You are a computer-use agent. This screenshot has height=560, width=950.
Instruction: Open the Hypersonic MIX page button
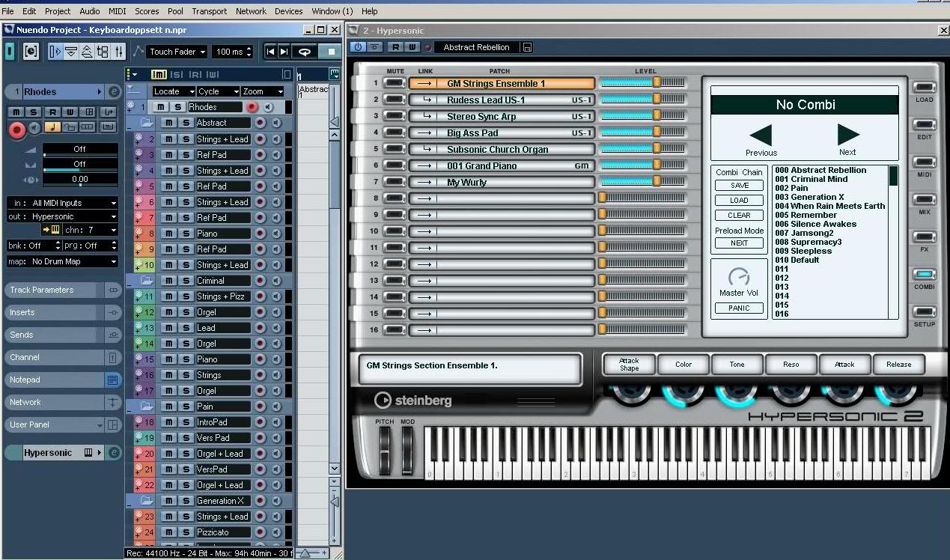[925, 200]
